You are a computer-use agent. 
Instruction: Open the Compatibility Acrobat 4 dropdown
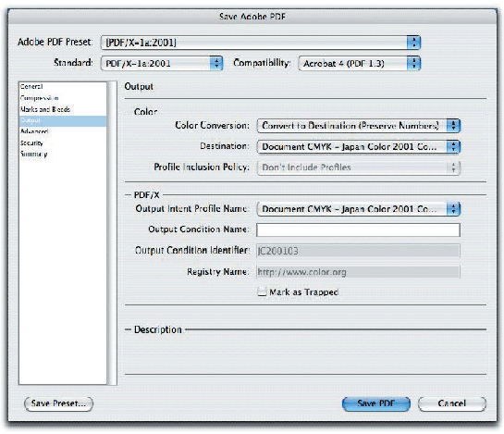pos(359,63)
